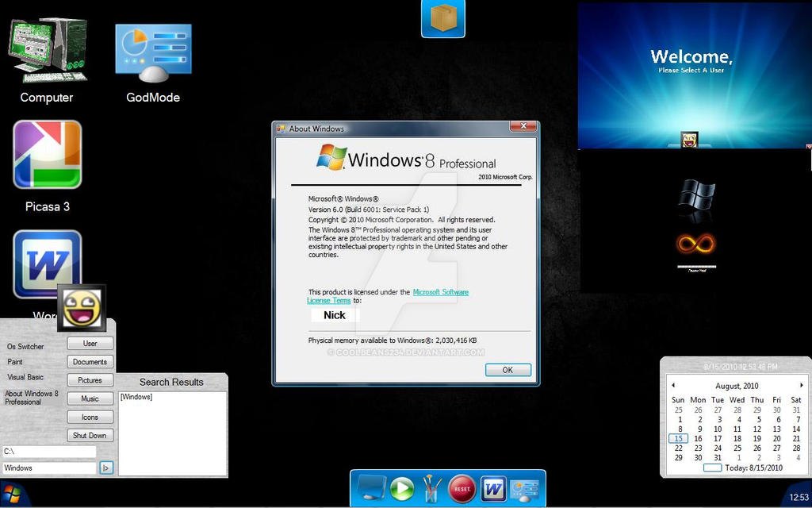Open the package box icon at screen top
The image size is (812, 508).
click(x=442, y=18)
